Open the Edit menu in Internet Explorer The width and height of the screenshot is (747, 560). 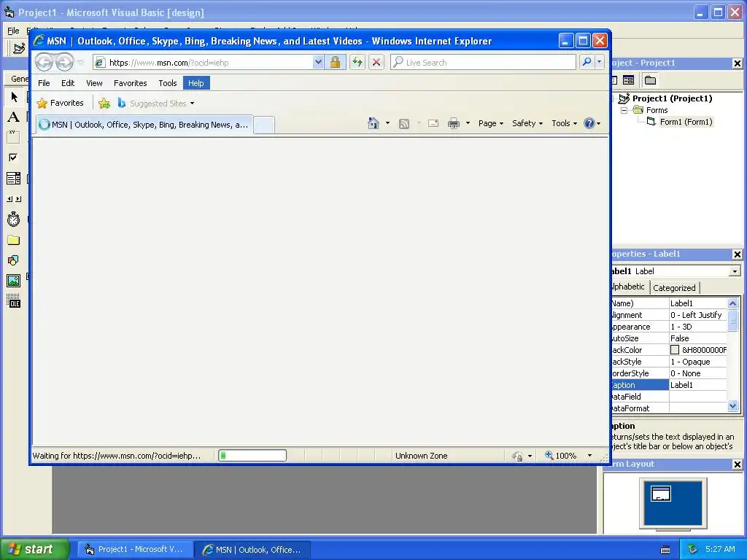pos(68,83)
